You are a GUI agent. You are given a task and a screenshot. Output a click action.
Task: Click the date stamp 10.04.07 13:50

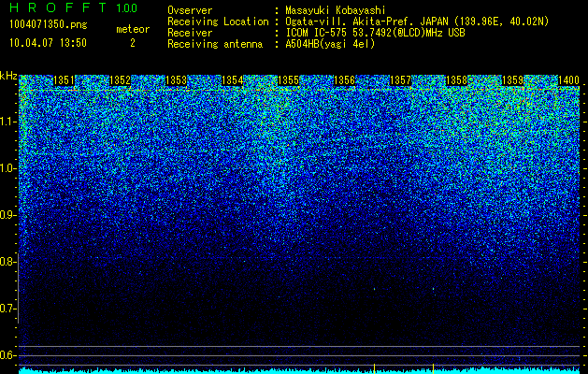tap(48, 43)
